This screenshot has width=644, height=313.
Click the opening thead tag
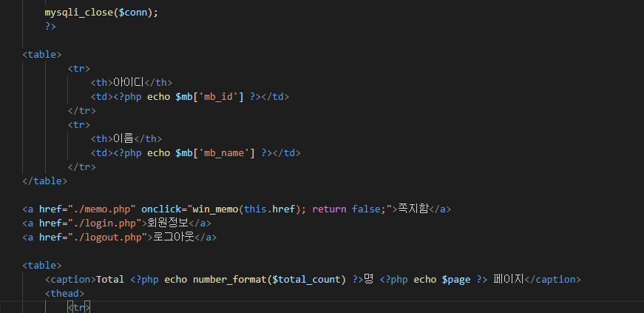[x=64, y=293]
